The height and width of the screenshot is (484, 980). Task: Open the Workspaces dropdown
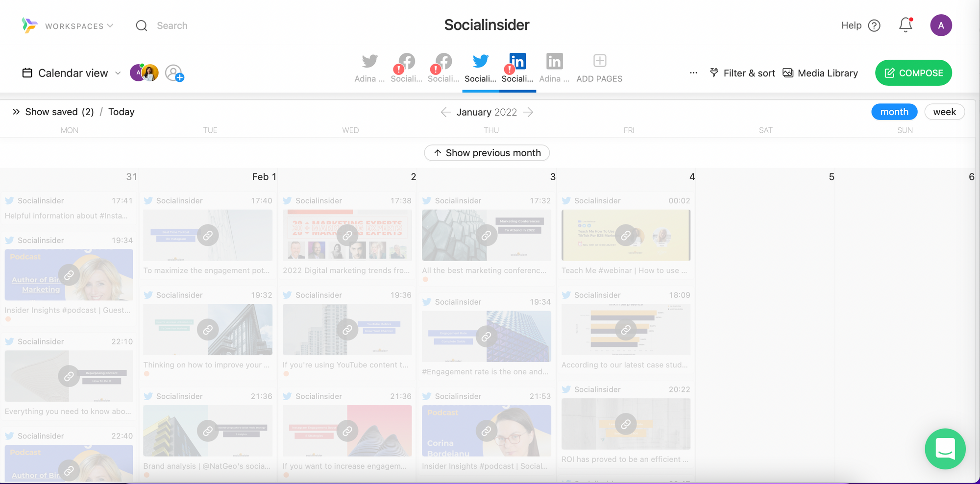click(x=79, y=26)
